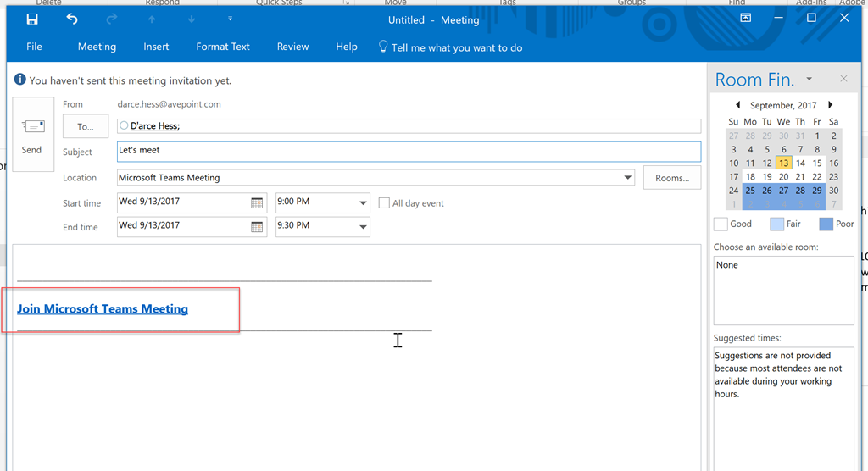The height and width of the screenshot is (471, 868).
Task: Open Room Finder pane options arrow
Action: tap(810, 79)
